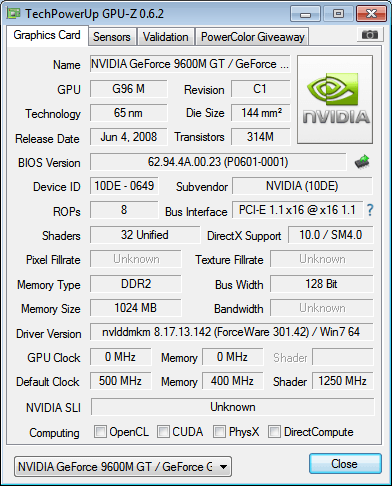Click the Texture Fillrate Unknown field
Screen dimensions: 392x486
click(x=322, y=259)
